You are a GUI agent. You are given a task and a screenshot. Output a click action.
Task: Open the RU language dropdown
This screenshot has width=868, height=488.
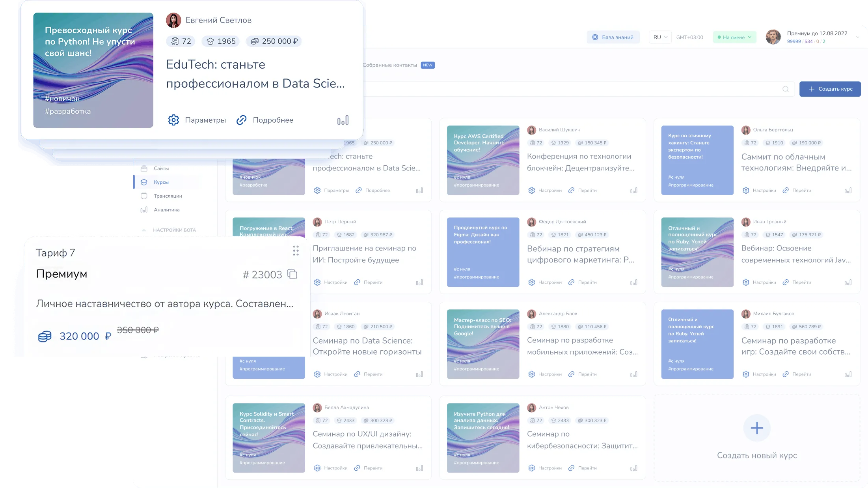pos(660,37)
